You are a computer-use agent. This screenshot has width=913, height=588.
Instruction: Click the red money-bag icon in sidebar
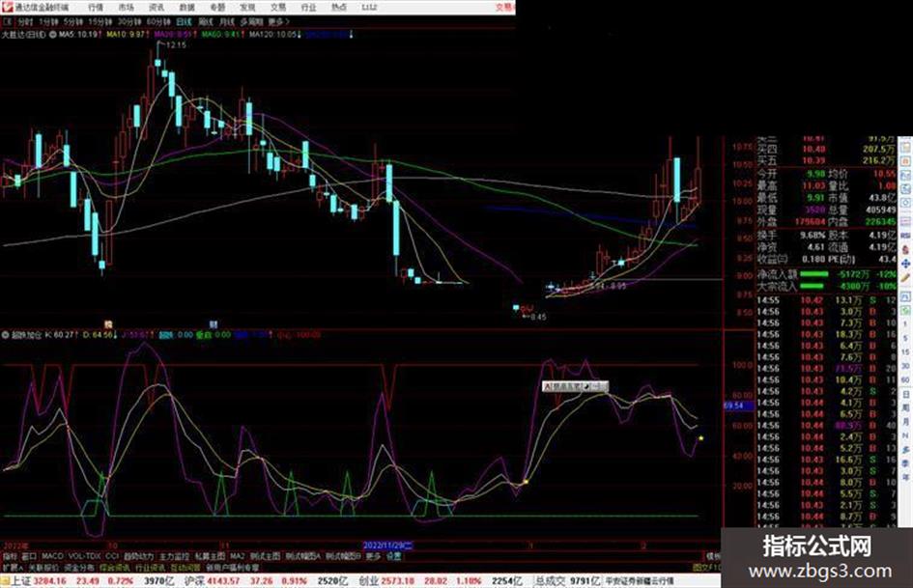tap(905, 249)
